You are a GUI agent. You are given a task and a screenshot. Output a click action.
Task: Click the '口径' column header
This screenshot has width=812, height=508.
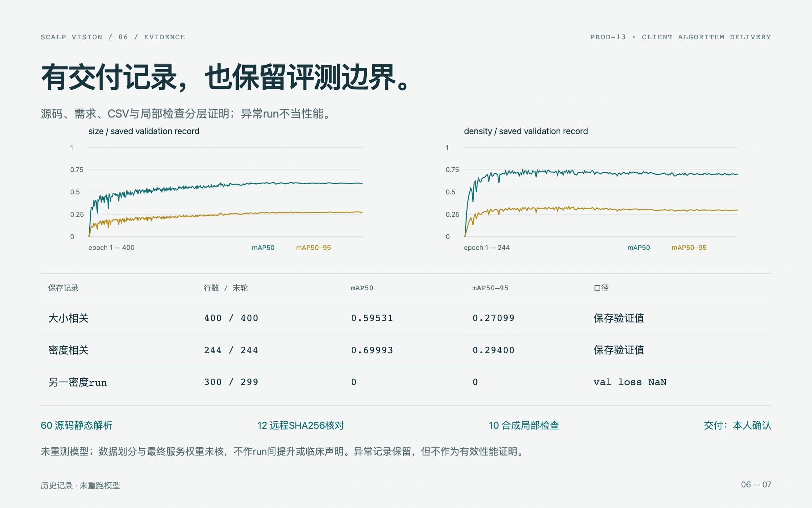coord(601,288)
